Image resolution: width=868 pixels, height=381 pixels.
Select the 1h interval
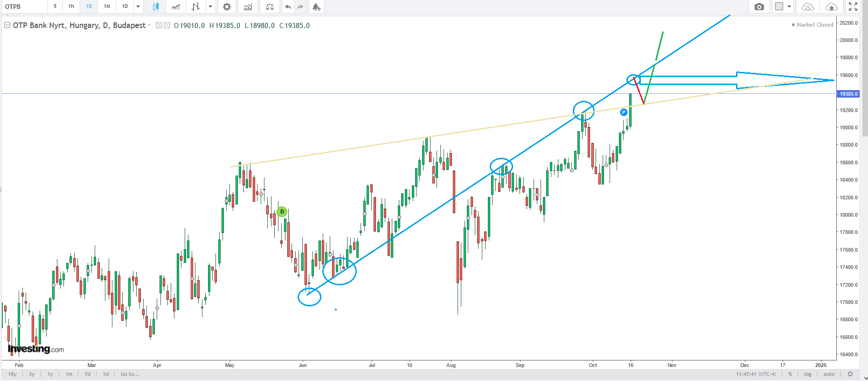click(x=71, y=7)
